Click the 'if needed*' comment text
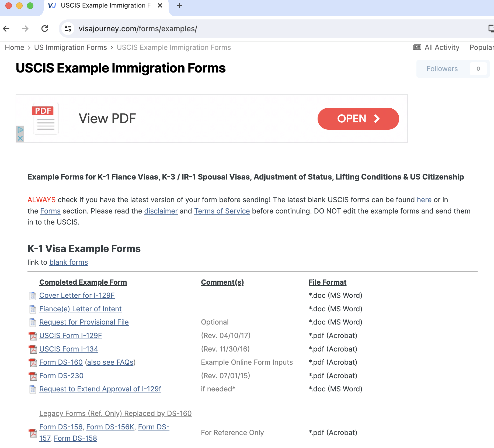Viewport: 494px width, 448px height. pos(218,389)
